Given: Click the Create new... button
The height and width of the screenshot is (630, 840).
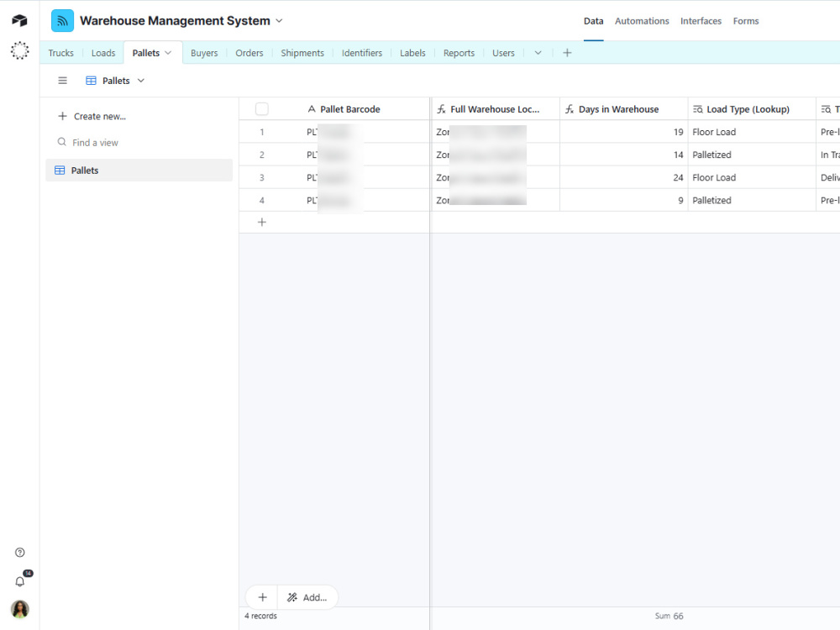Looking at the screenshot, I should point(92,116).
